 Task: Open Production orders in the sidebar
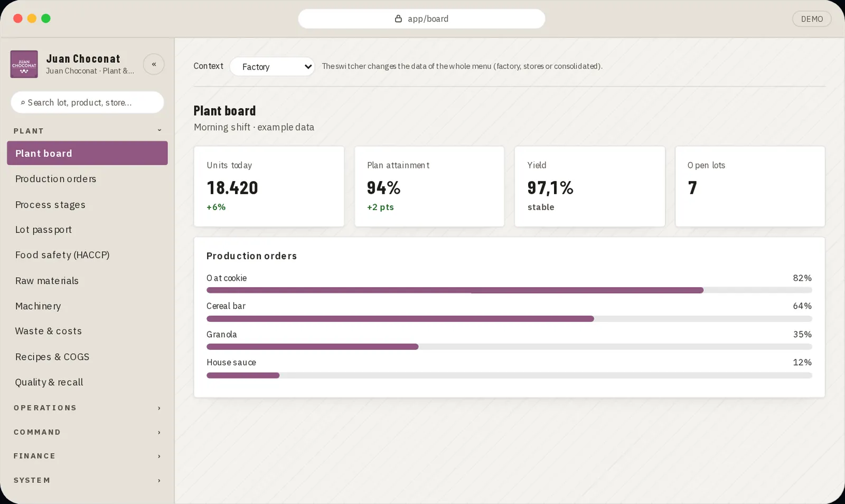click(87, 178)
